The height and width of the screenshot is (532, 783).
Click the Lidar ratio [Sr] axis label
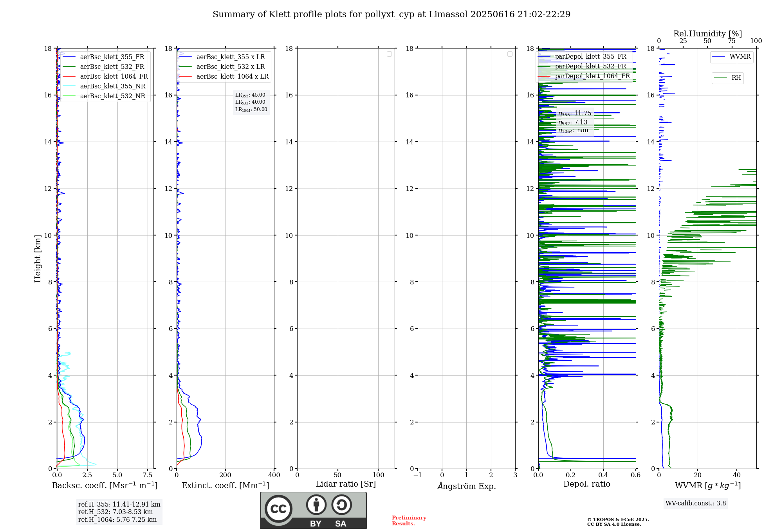(346, 484)
